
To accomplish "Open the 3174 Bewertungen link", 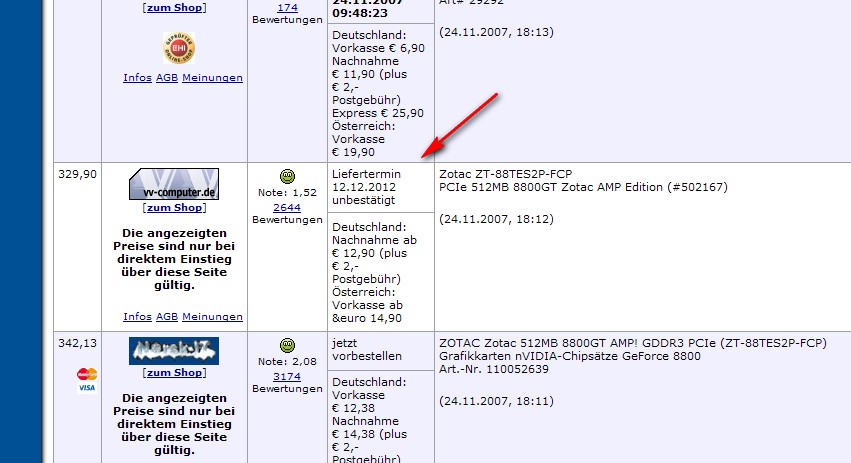I will coord(287,376).
